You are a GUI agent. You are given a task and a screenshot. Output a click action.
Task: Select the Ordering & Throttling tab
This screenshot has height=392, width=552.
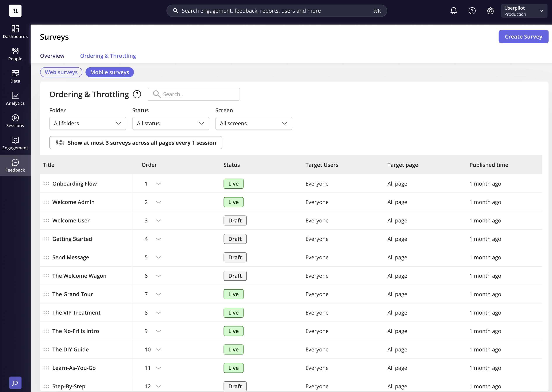click(x=108, y=56)
